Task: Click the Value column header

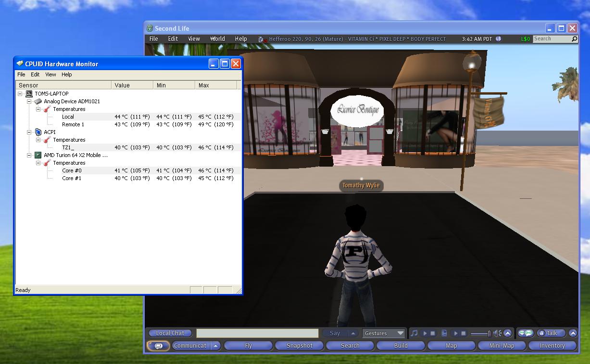Action: [x=132, y=85]
